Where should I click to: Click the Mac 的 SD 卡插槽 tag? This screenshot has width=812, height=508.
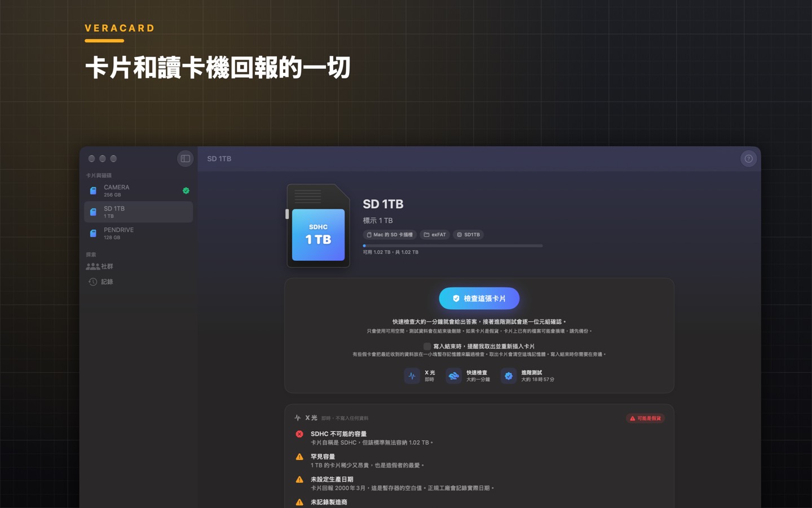[x=390, y=235]
